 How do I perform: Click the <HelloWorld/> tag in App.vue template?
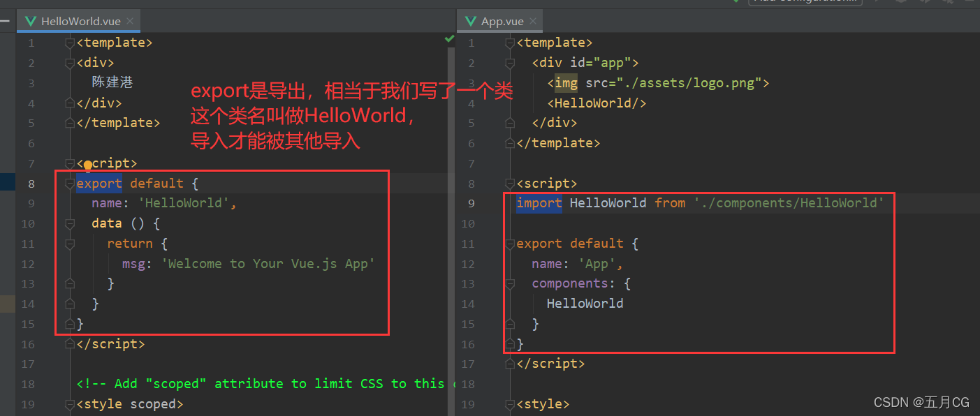pyautogui.click(x=597, y=103)
